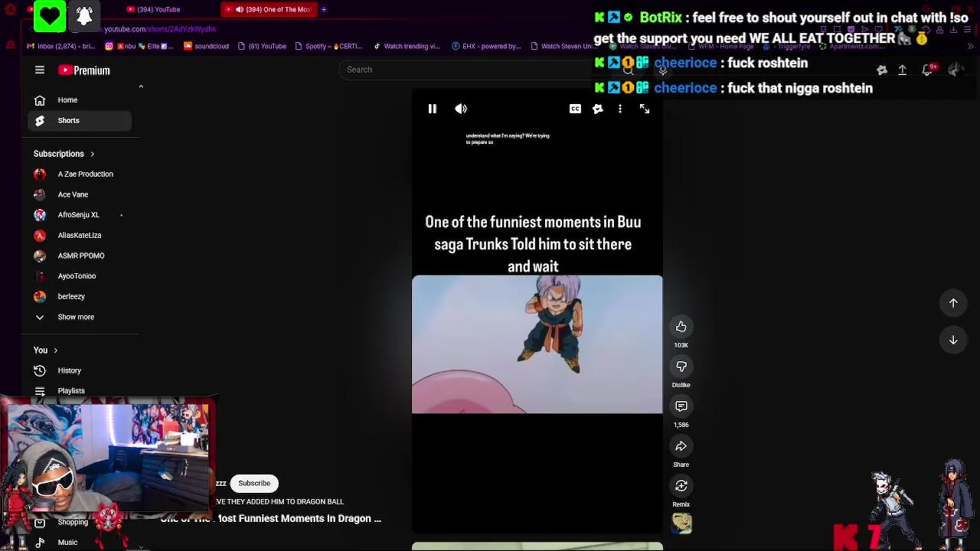Subscribe to the Short's channel
Screen dimensions: 980x551
[254, 484]
